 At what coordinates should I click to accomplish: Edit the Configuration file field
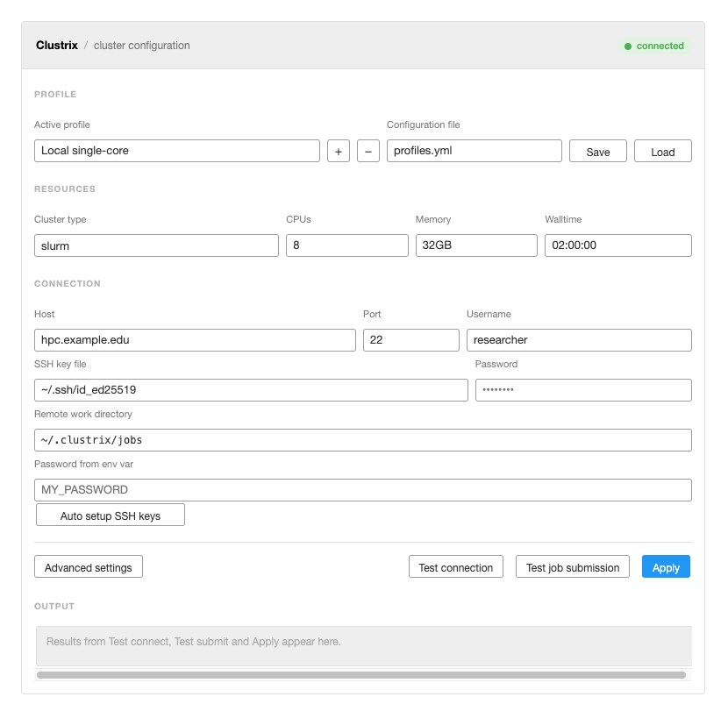[x=474, y=151]
